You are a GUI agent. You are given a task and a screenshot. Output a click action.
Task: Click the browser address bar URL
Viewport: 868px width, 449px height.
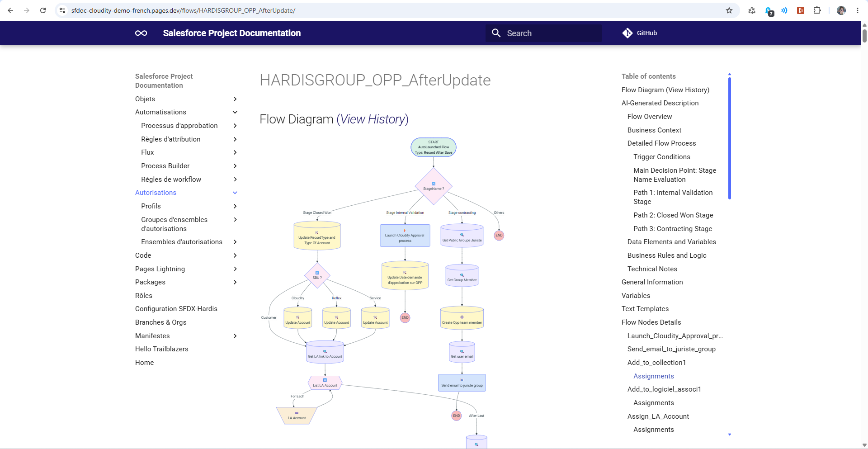pyautogui.click(x=183, y=10)
